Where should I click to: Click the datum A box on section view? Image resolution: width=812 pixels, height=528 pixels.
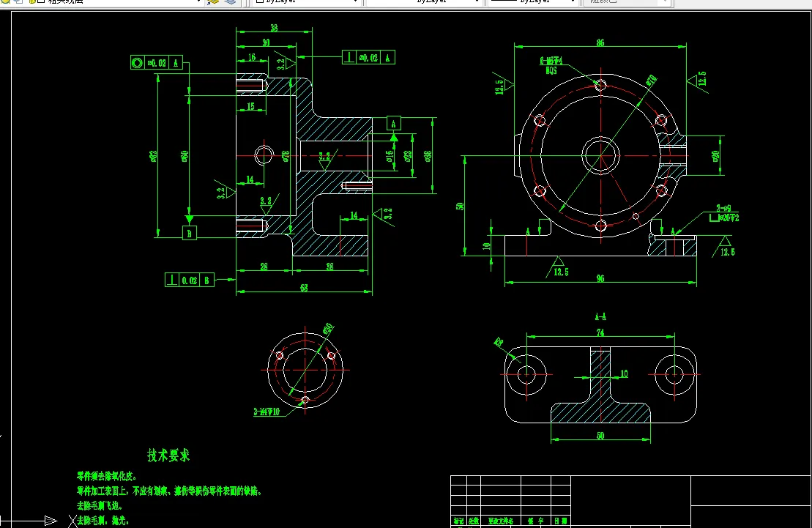tap(394, 123)
